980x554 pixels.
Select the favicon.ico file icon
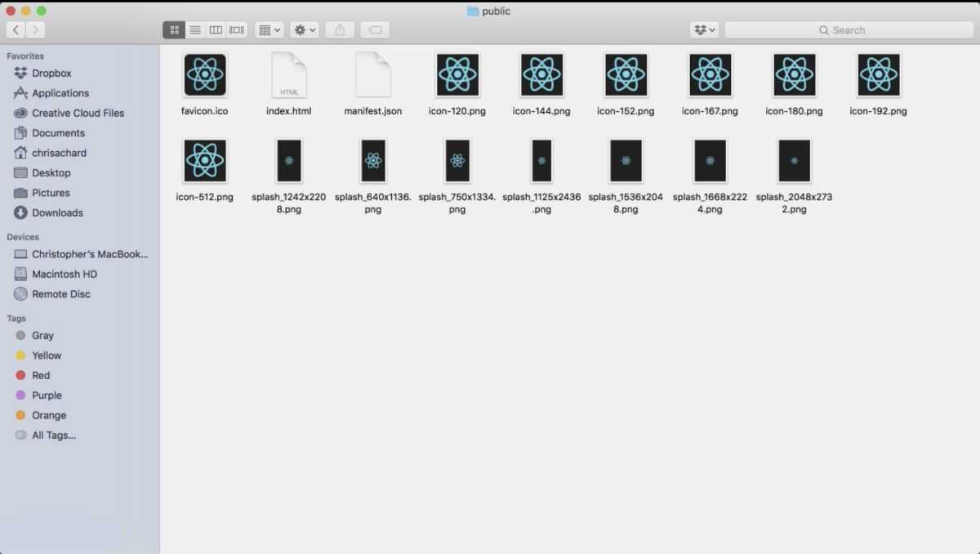point(205,75)
